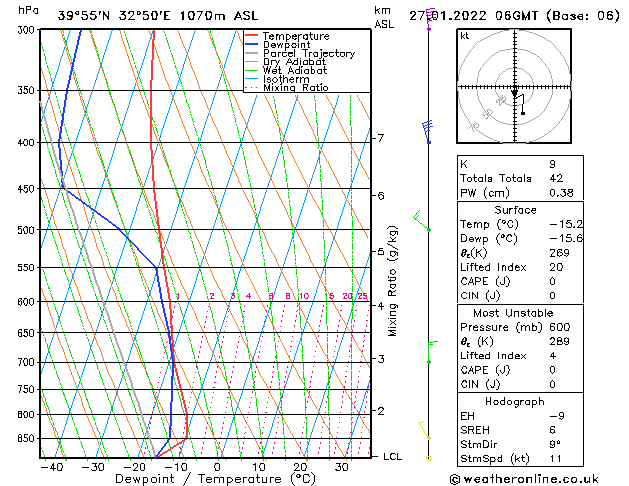The height and width of the screenshot is (486, 629).
Task: Click the green wind barb near 500 hPa
Action: point(422,221)
